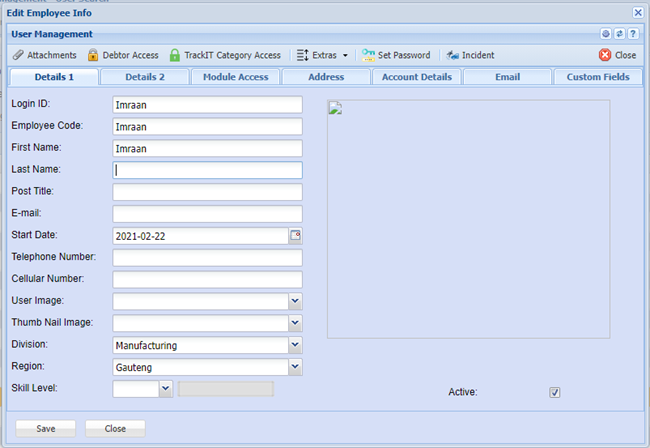The width and height of the screenshot is (650, 448).
Task: Toggle the Active checkbox
Action: (x=555, y=392)
